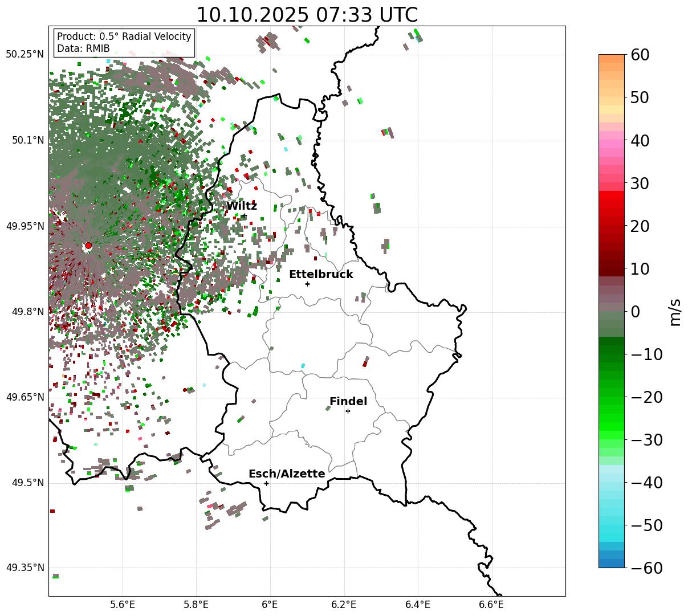
Task: Click the 49.5°N latitude label
Action: 27,483
